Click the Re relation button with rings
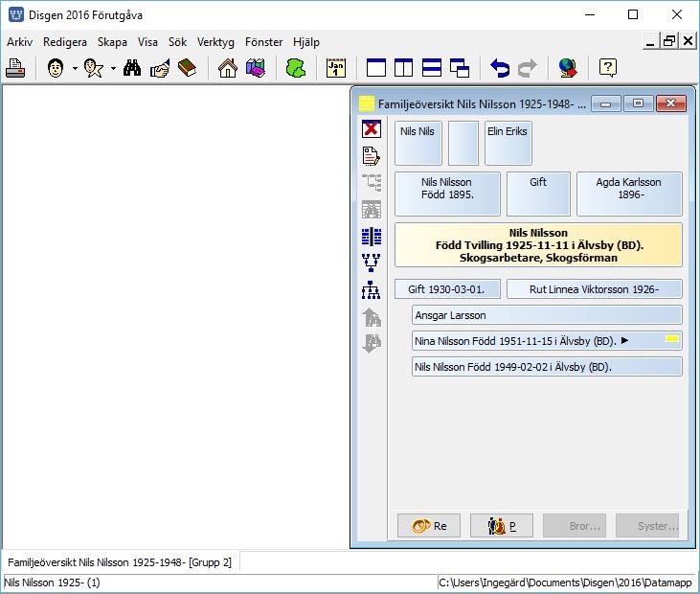This screenshot has width=700, height=594. click(429, 526)
